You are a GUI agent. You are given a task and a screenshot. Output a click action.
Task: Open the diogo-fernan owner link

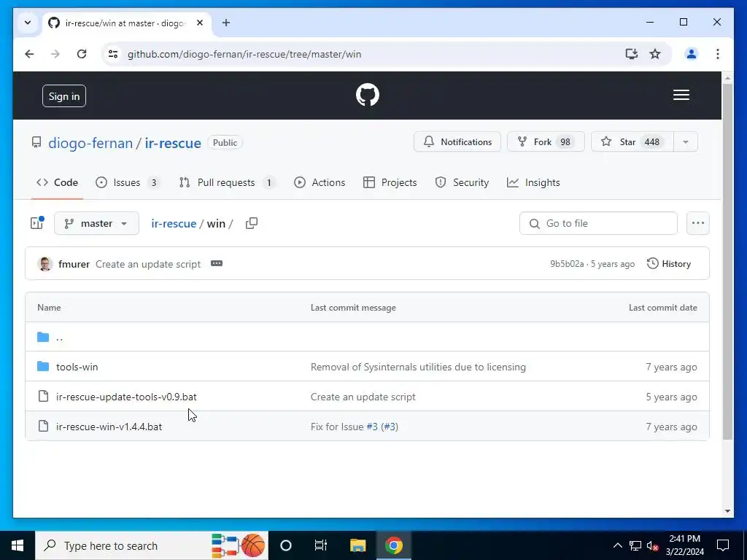pyautogui.click(x=90, y=143)
